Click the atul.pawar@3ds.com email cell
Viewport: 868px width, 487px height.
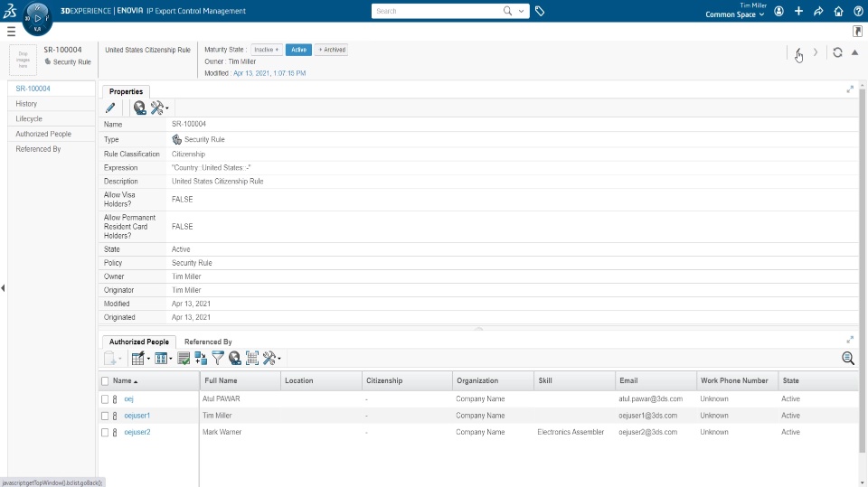tap(650, 399)
